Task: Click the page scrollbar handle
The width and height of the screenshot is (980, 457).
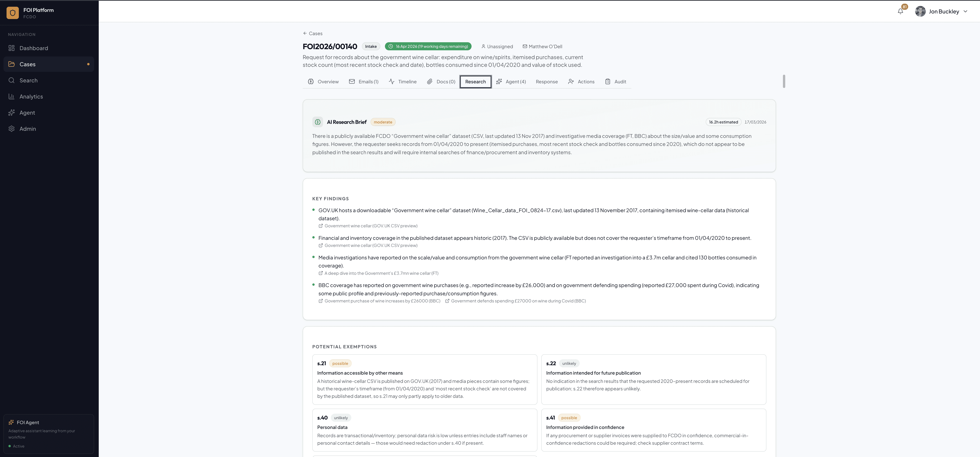Action: pos(784,81)
